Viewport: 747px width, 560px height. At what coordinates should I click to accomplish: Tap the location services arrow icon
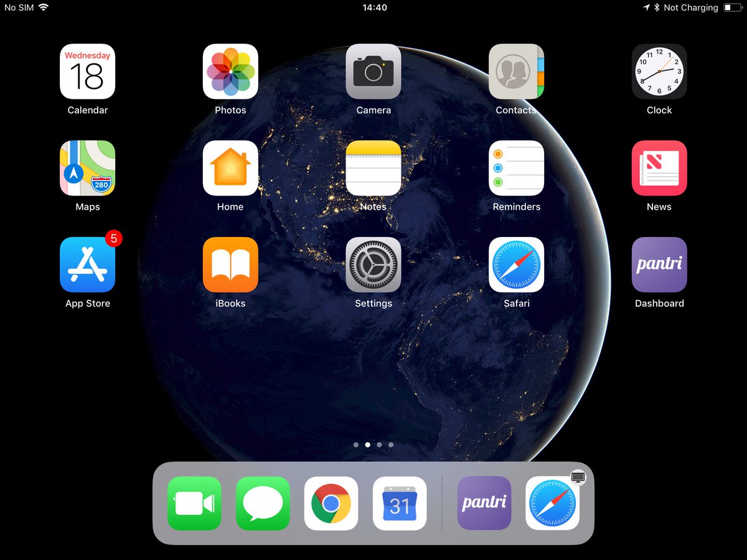[647, 7]
